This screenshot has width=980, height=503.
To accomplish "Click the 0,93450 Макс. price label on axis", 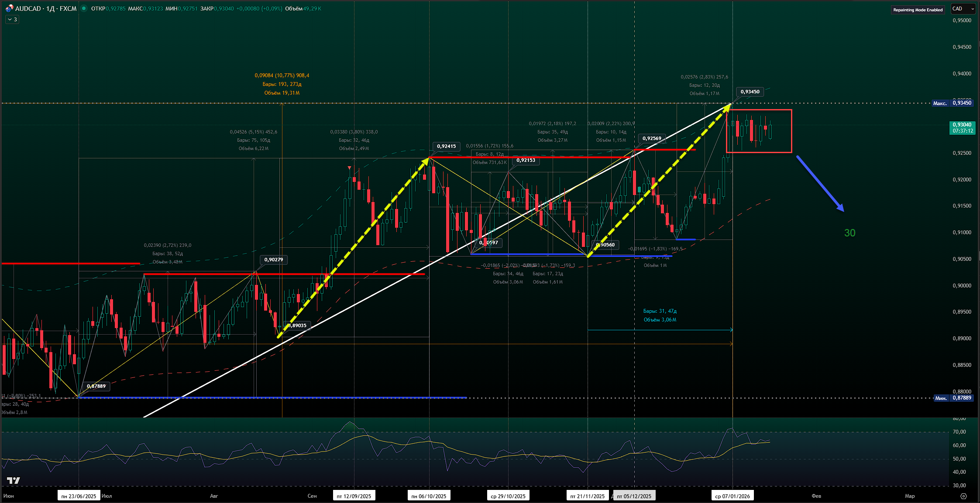I will 962,103.
